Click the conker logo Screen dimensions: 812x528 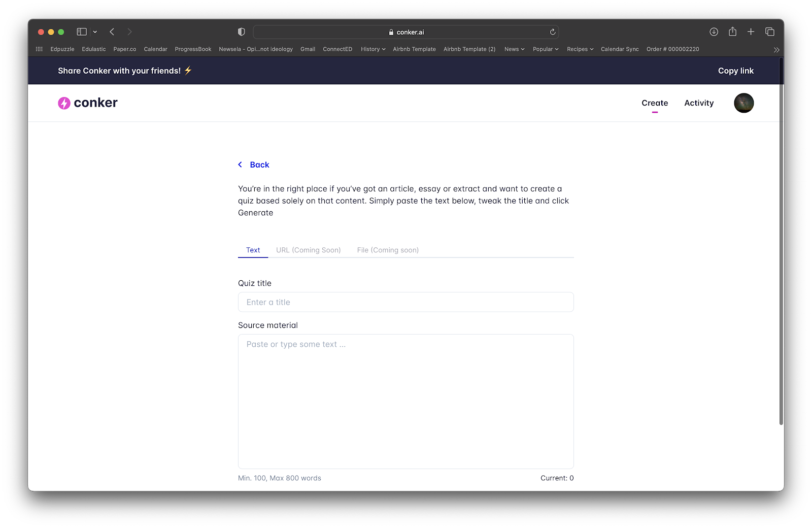(88, 103)
